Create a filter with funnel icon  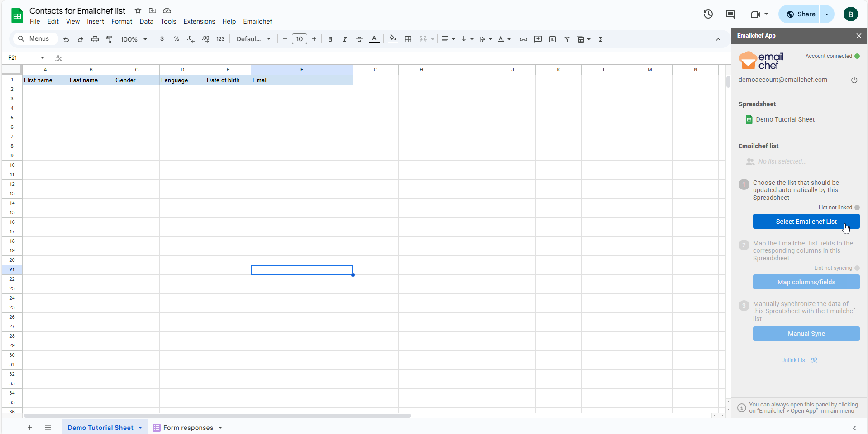pyautogui.click(x=567, y=39)
